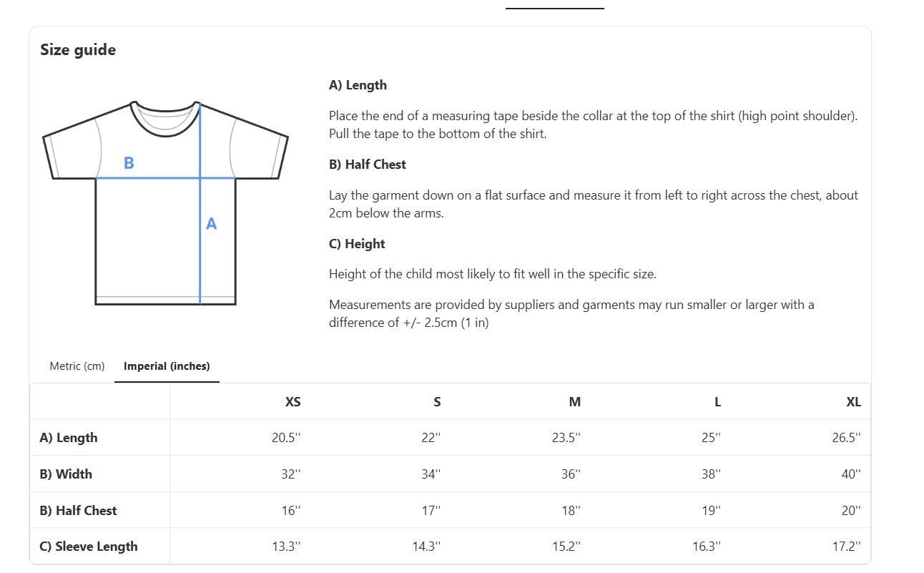Click the 19'' half chest value for L
924x573 pixels.
711,511
